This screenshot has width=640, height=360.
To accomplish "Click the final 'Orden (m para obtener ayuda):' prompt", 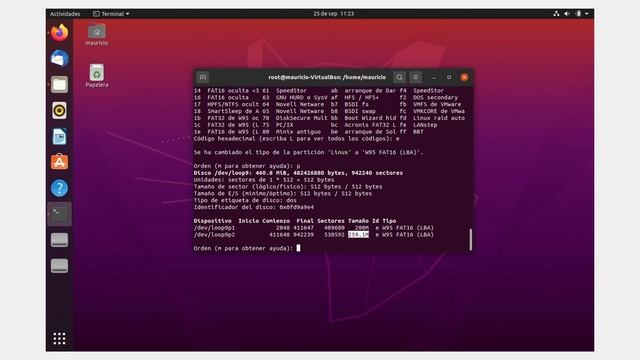I will [x=244, y=248].
